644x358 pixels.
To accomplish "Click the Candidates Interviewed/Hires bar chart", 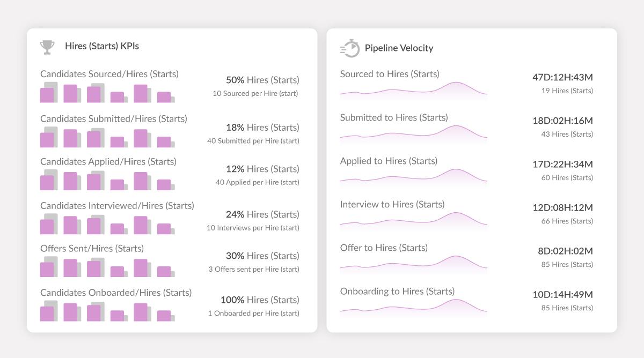I will coord(107,225).
